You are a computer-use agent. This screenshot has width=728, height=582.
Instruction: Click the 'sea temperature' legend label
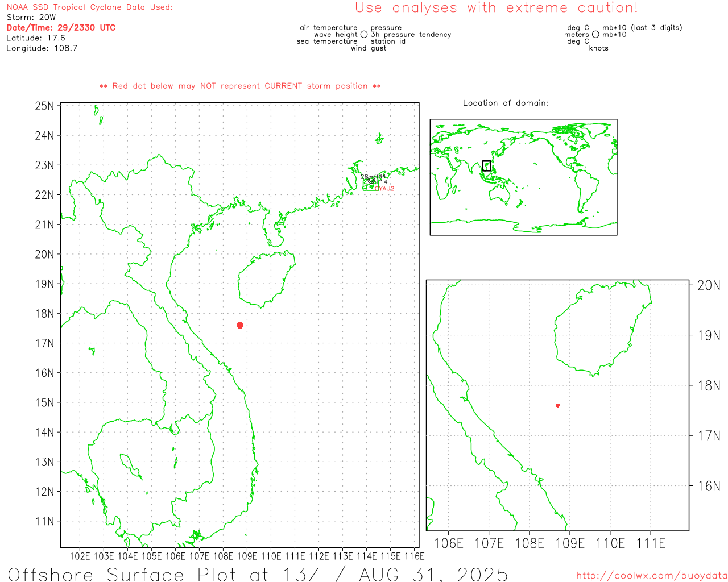pyautogui.click(x=327, y=41)
